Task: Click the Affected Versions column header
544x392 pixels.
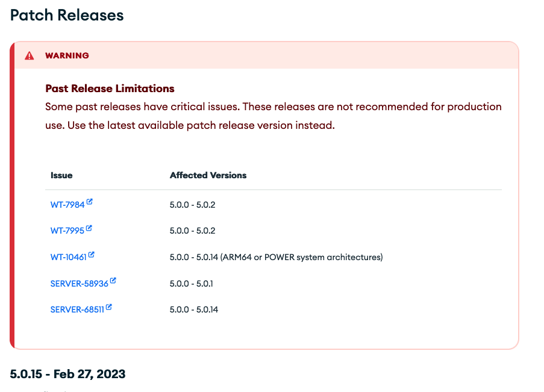Action: point(208,175)
